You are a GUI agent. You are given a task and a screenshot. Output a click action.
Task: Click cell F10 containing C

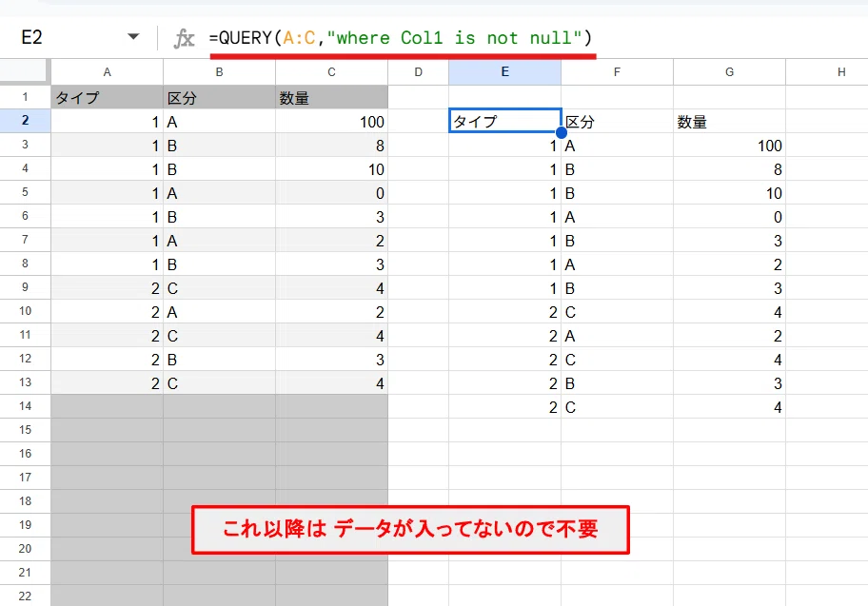pyautogui.click(x=618, y=312)
